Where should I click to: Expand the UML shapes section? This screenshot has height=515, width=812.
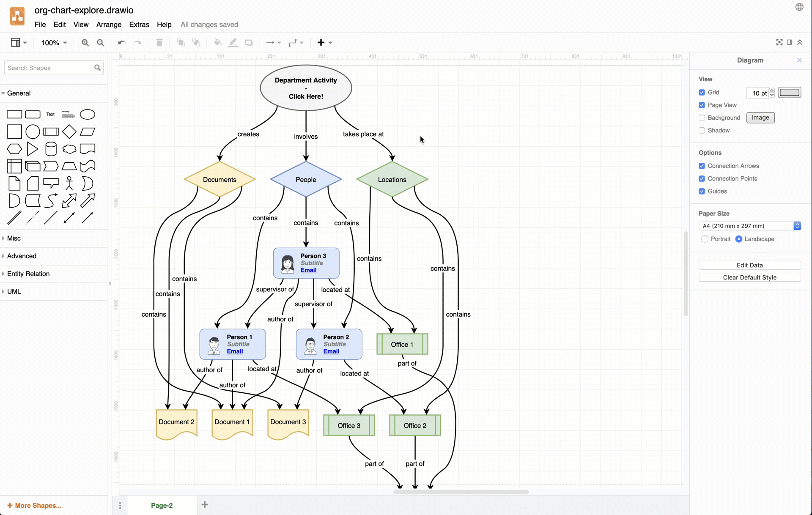pyautogui.click(x=14, y=291)
